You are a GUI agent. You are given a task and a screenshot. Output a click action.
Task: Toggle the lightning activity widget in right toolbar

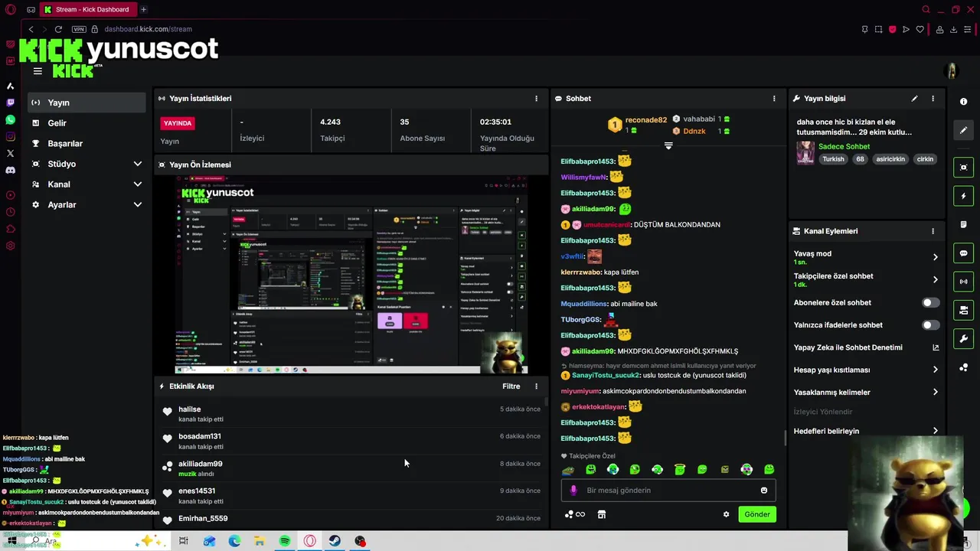point(963,196)
